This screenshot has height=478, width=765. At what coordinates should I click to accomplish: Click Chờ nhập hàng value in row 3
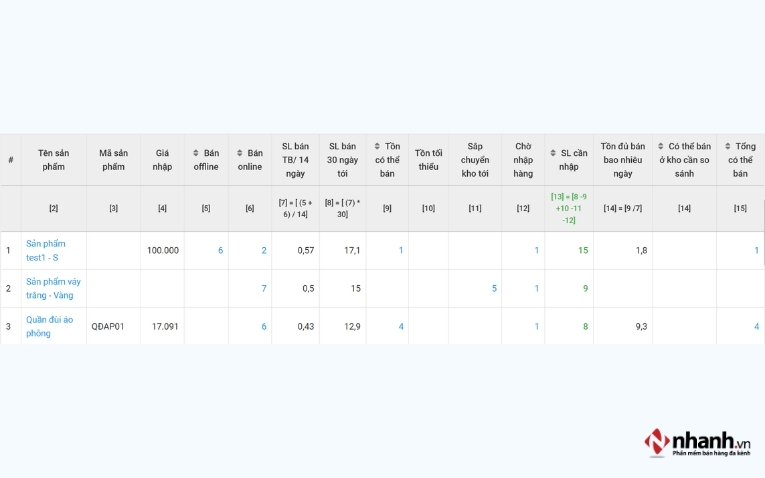(537, 327)
